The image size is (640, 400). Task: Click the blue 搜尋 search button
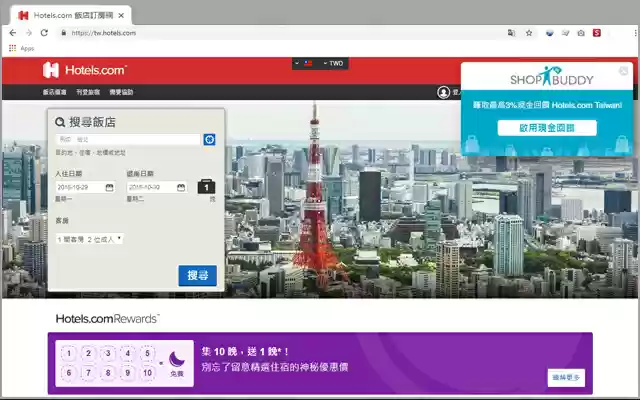(198, 276)
